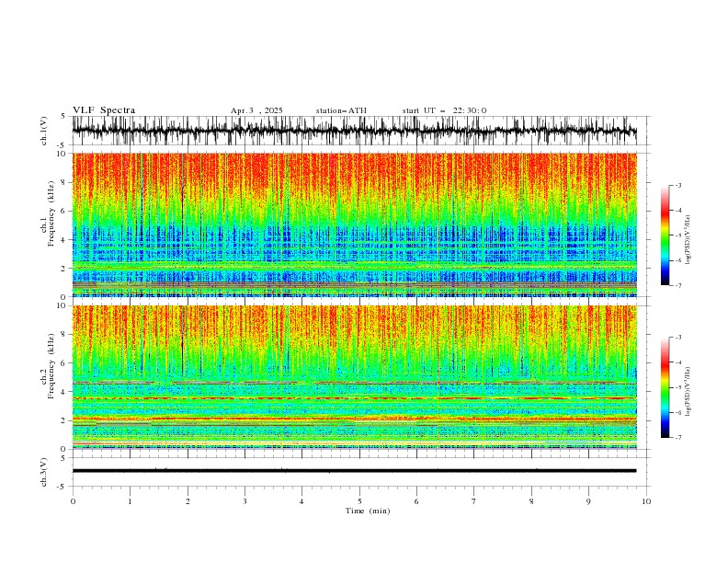
Task: Click the "ch.3(V)" axis label
Action: coord(44,472)
